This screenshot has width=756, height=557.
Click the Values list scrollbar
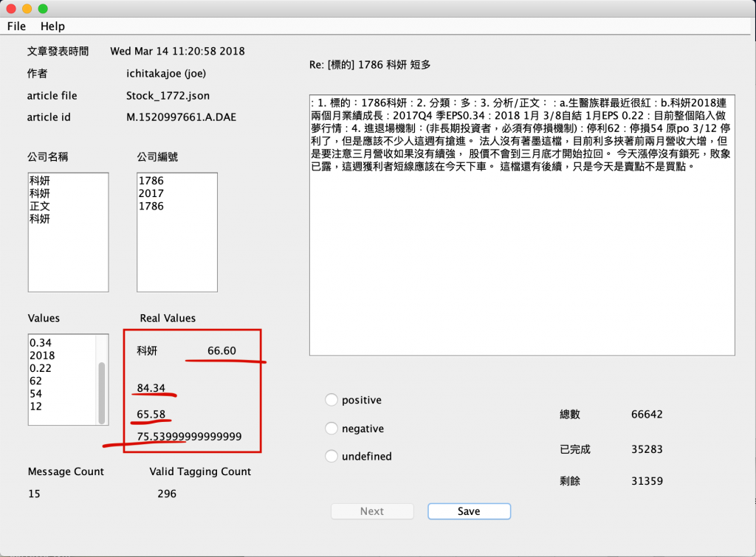tap(102, 392)
